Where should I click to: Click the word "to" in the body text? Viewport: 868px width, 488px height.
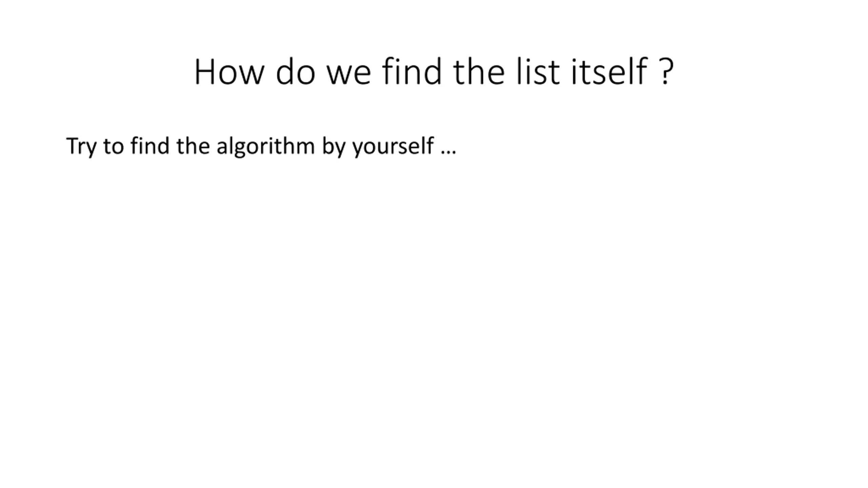pos(114,147)
